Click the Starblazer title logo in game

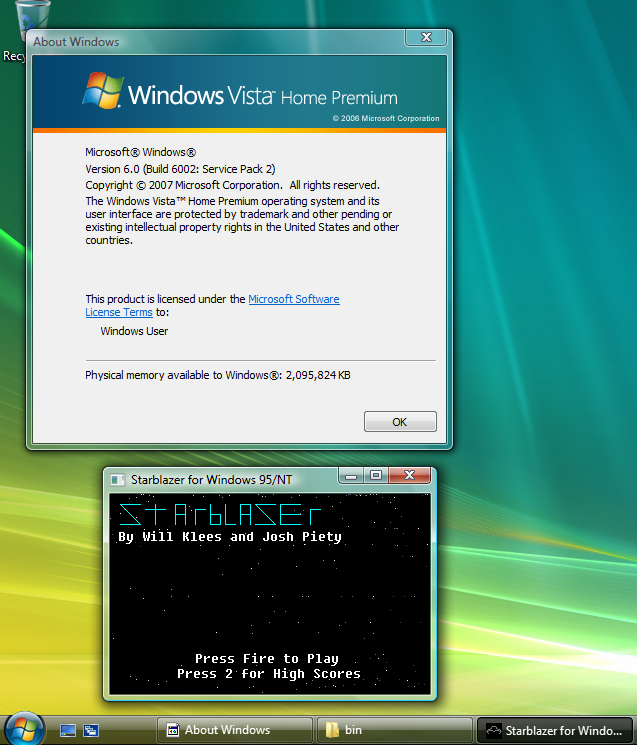(x=220, y=515)
